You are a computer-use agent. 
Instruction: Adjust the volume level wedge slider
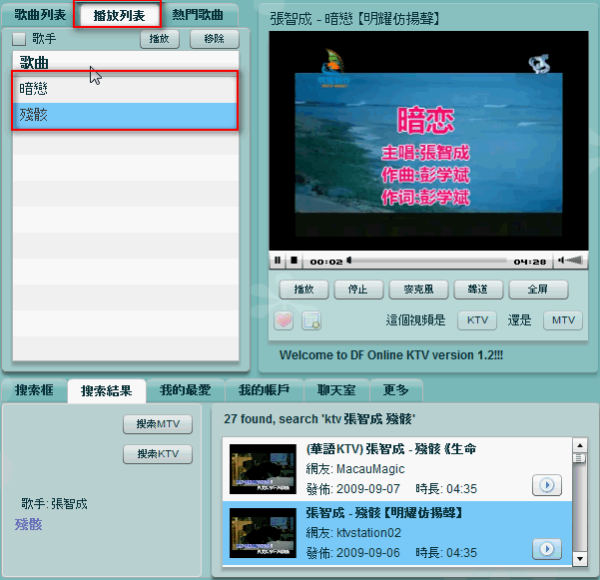click(x=574, y=261)
